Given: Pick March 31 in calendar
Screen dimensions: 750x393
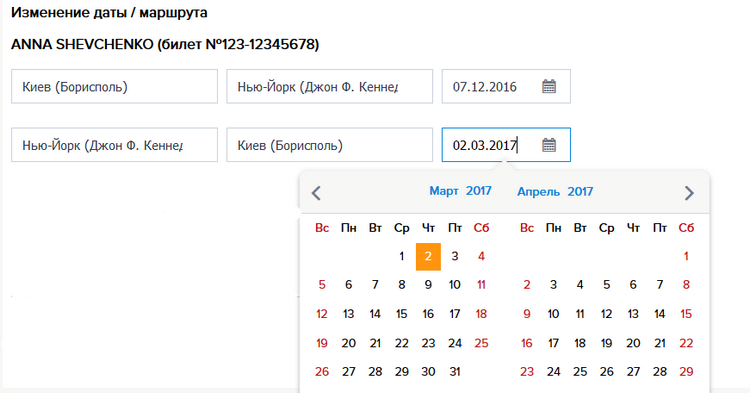Looking at the screenshot, I should [455, 371].
